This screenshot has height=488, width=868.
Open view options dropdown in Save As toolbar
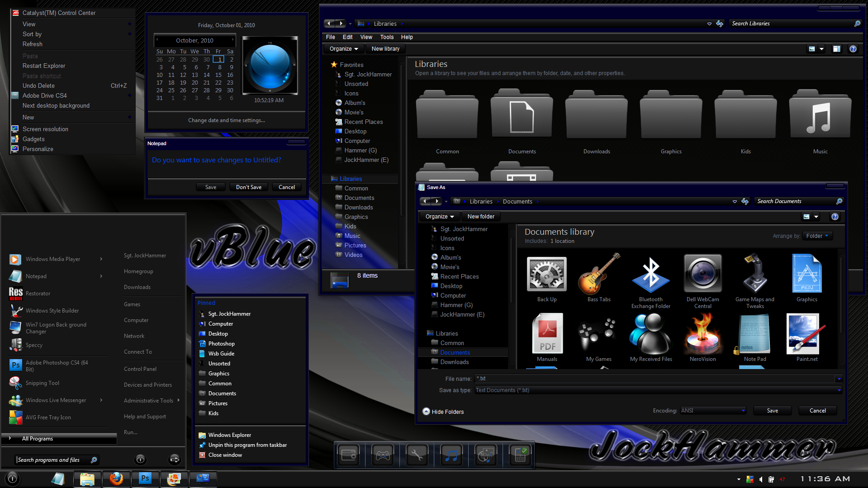tap(816, 217)
